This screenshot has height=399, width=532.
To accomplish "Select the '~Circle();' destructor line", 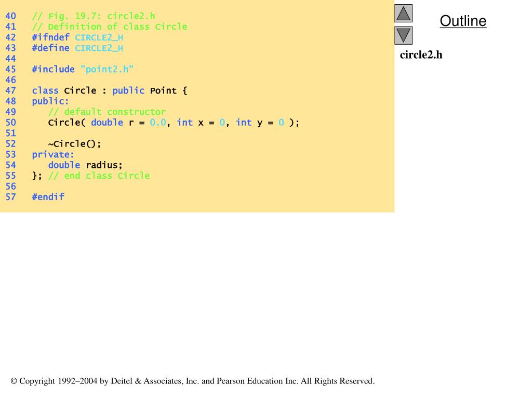I will click(75, 144).
